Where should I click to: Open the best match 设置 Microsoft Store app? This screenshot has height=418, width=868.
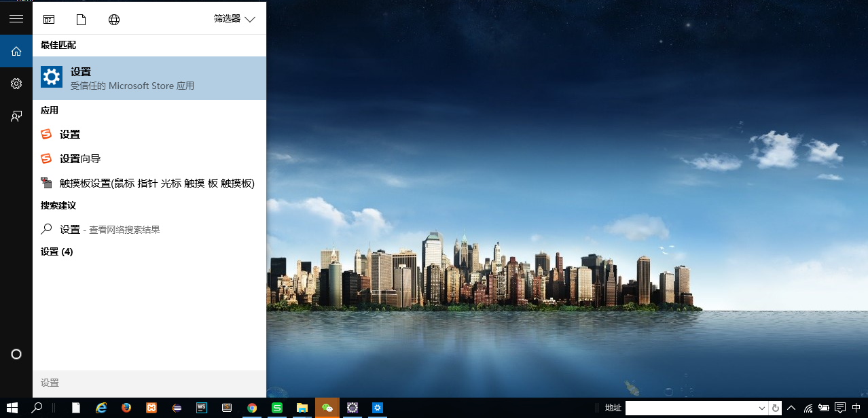point(149,78)
